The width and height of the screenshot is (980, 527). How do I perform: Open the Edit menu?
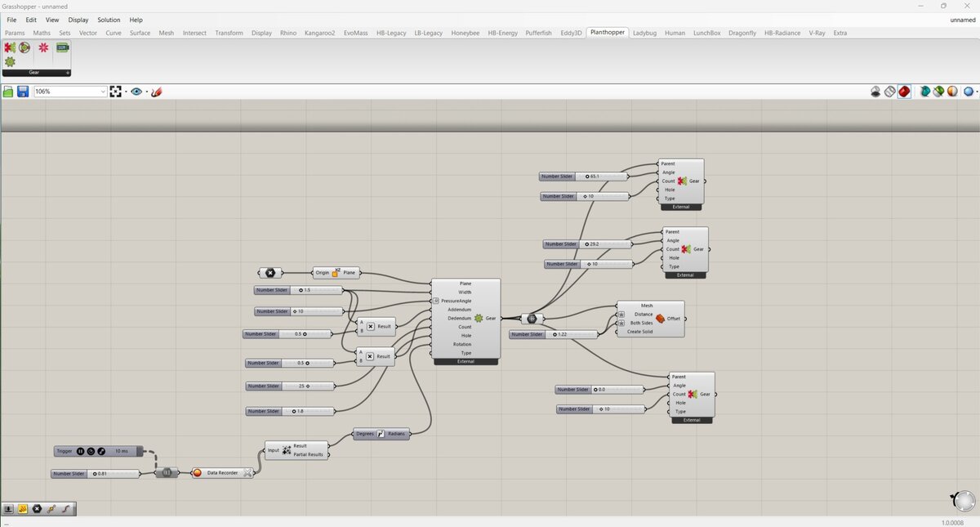31,20
